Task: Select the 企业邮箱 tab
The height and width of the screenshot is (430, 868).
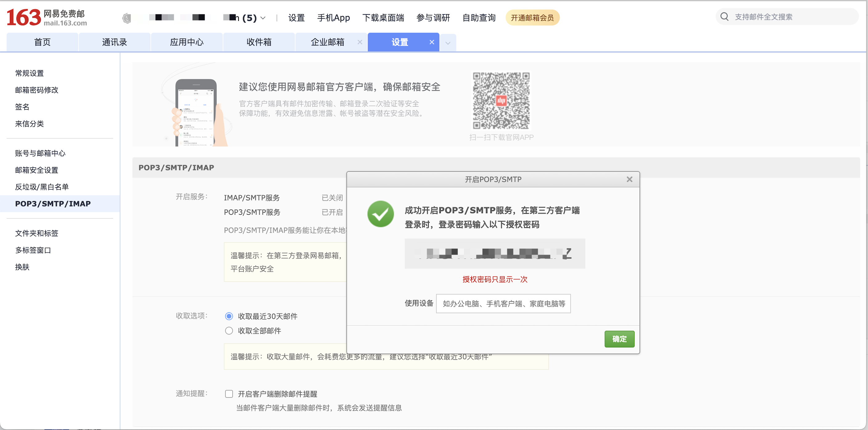Action: (328, 42)
